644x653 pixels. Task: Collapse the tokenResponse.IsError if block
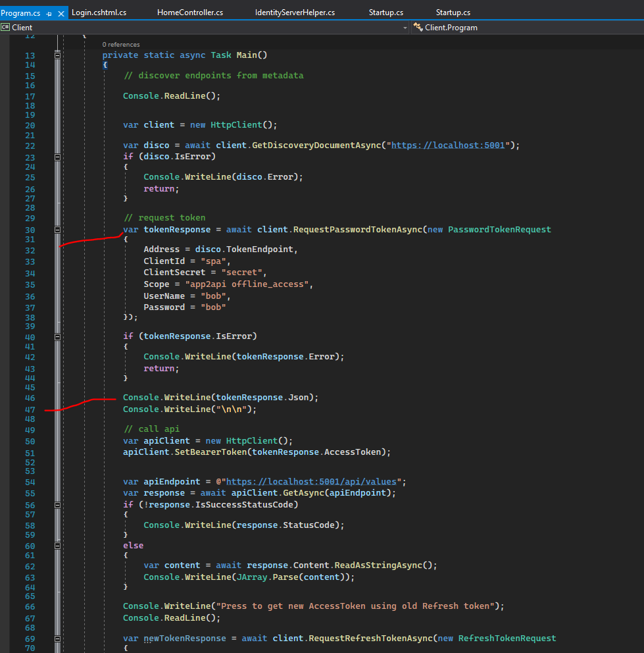tap(57, 336)
